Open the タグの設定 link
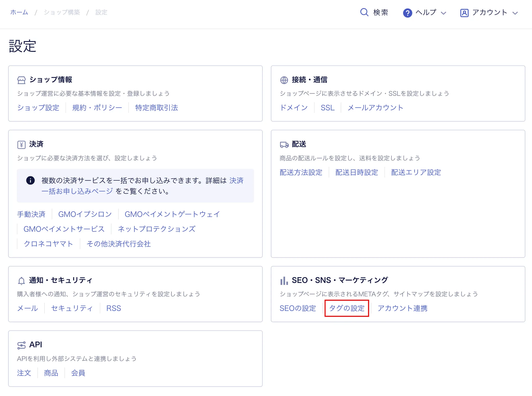This screenshot has height=396, width=532. [x=347, y=308]
